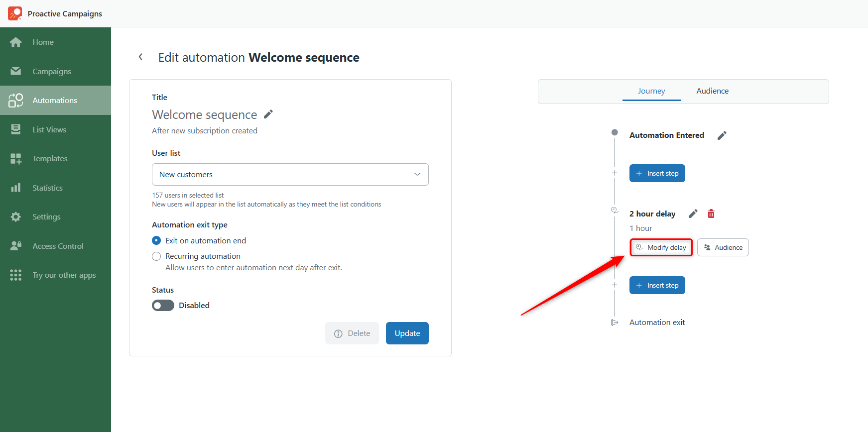
Task: Open Home from the sidebar house icon
Action: tap(16, 42)
